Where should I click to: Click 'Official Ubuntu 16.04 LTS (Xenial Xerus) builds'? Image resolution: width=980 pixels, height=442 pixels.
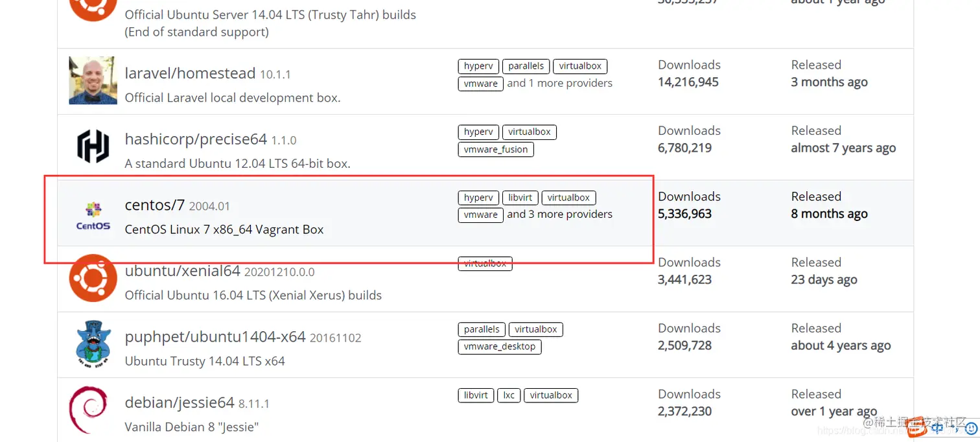pyautogui.click(x=253, y=296)
